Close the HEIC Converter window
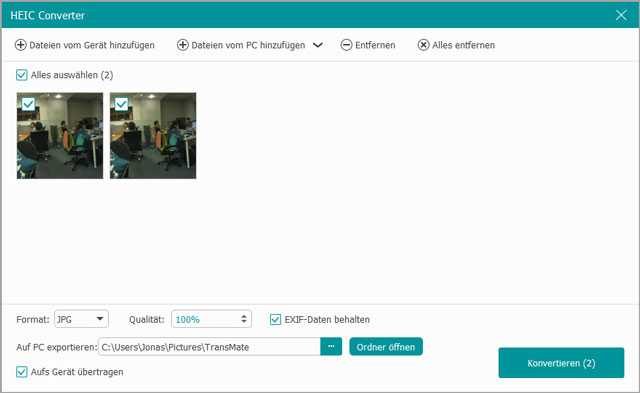 coord(621,15)
